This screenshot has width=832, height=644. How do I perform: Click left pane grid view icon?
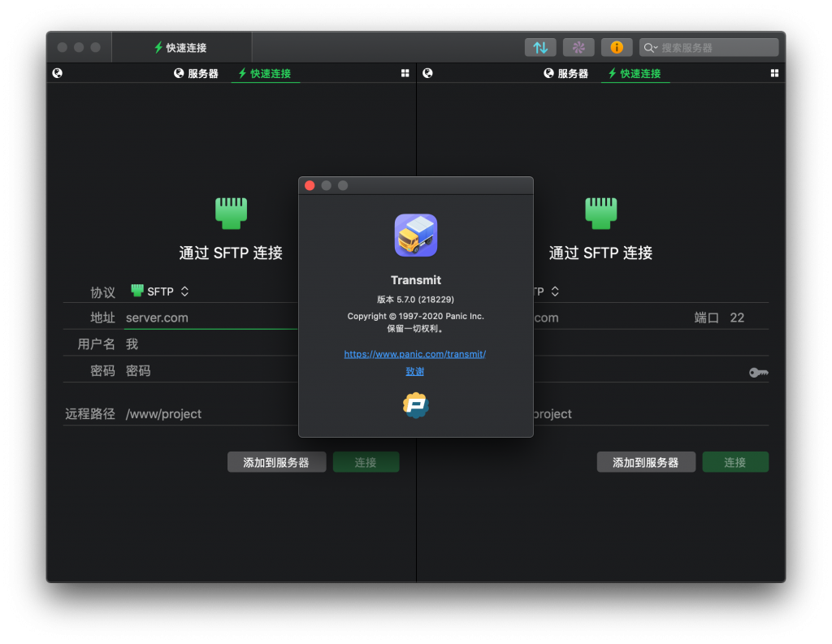coord(405,73)
